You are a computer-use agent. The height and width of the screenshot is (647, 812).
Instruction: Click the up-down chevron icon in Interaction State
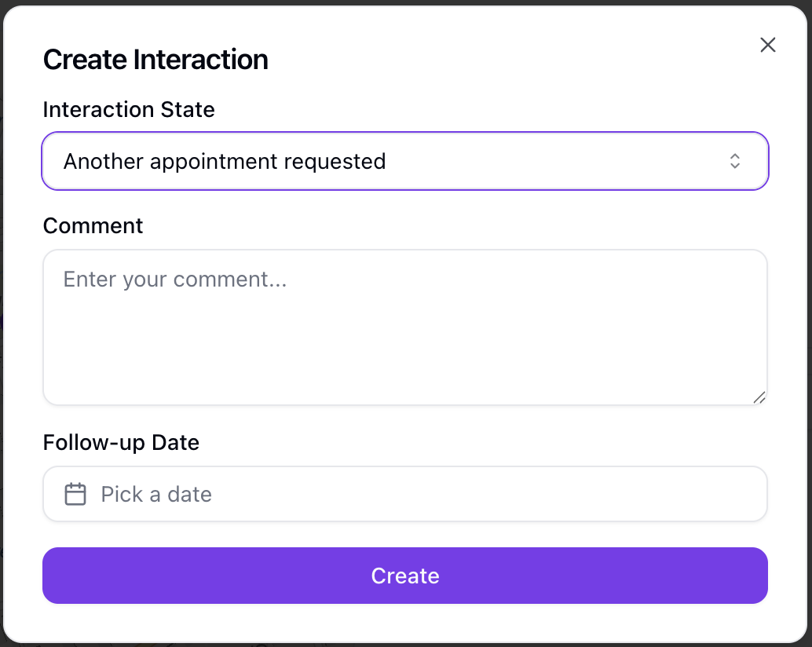pyautogui.click(x=735, y=162)
